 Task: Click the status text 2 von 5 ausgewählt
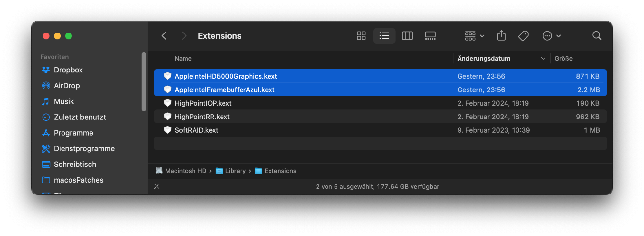click(x=345, y=187)
